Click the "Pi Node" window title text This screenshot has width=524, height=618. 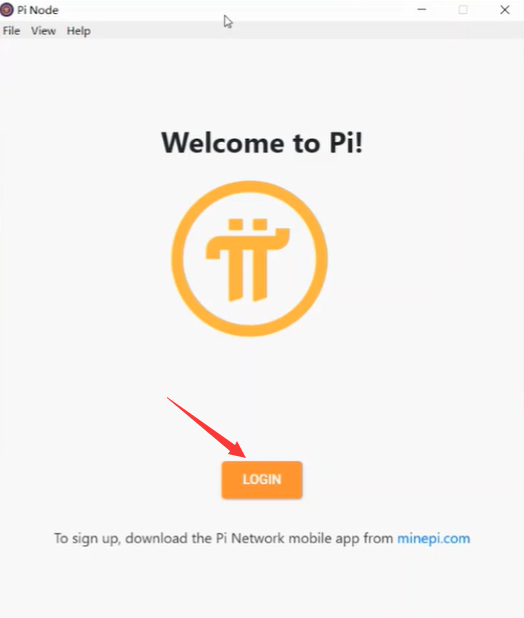[x=38, y=10]
